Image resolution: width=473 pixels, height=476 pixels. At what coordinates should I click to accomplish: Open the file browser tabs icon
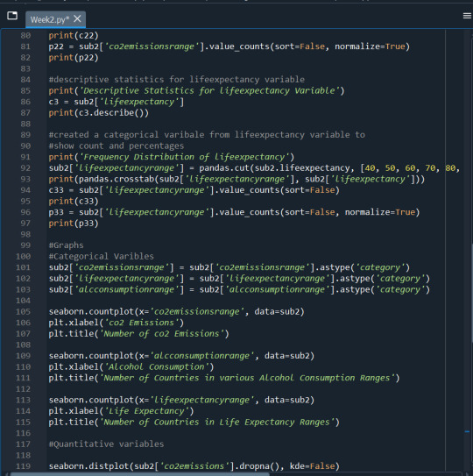pos(12,16)
